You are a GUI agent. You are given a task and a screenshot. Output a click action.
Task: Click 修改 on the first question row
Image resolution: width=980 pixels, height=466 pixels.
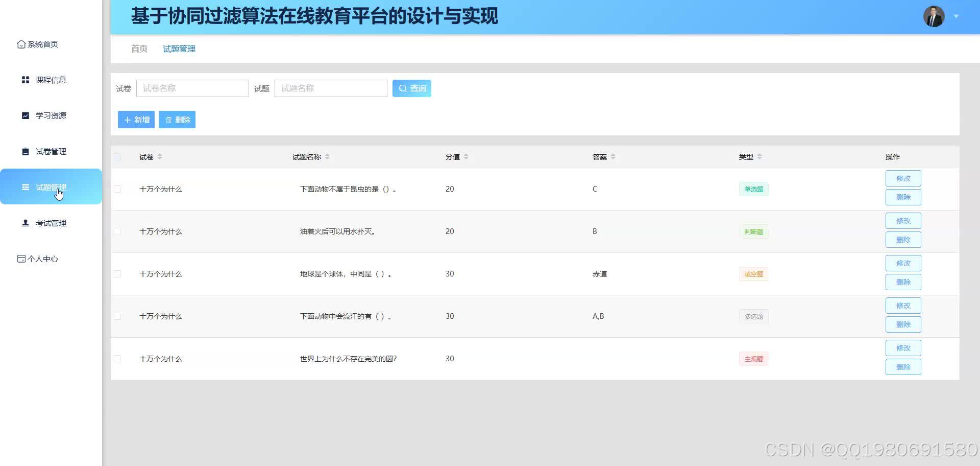pos(903,178)
